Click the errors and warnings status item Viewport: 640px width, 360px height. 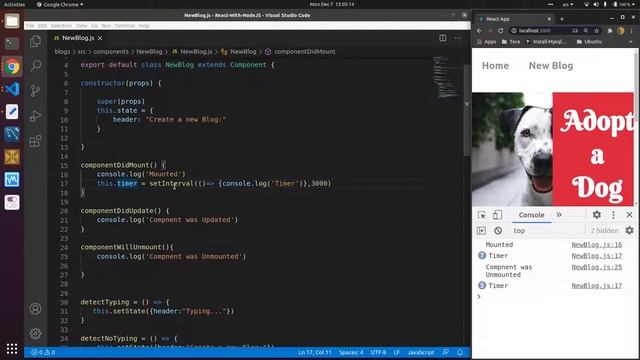click(43, 352)
